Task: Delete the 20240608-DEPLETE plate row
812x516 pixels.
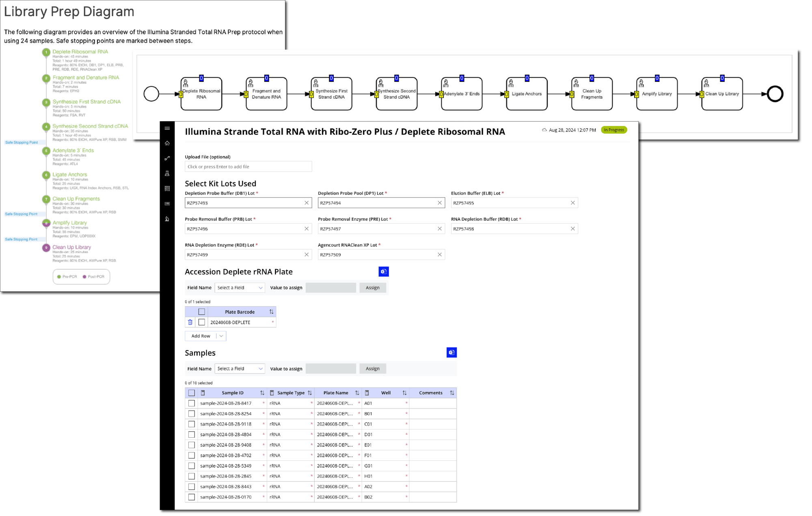Action: coord(190,322)
